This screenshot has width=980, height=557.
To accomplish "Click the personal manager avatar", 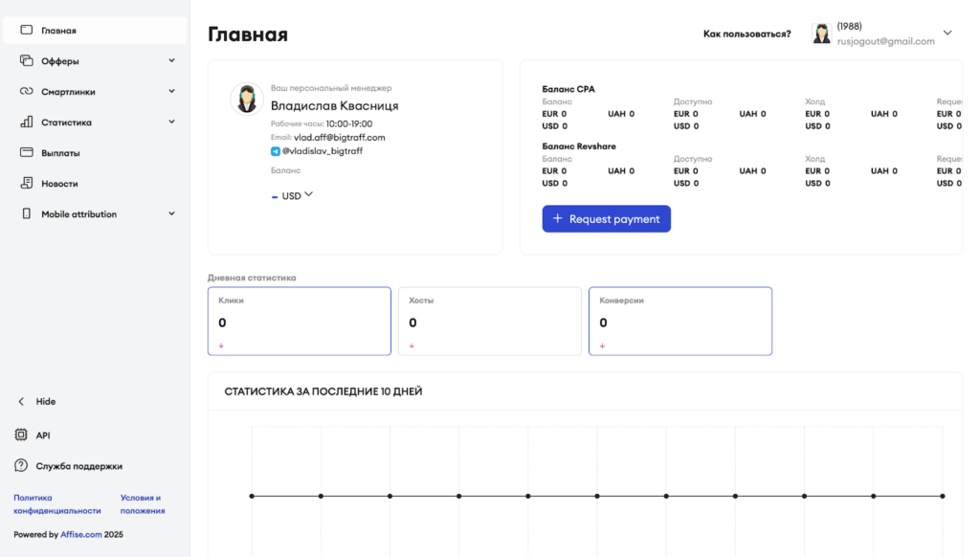I will click(x=247, y=99).
